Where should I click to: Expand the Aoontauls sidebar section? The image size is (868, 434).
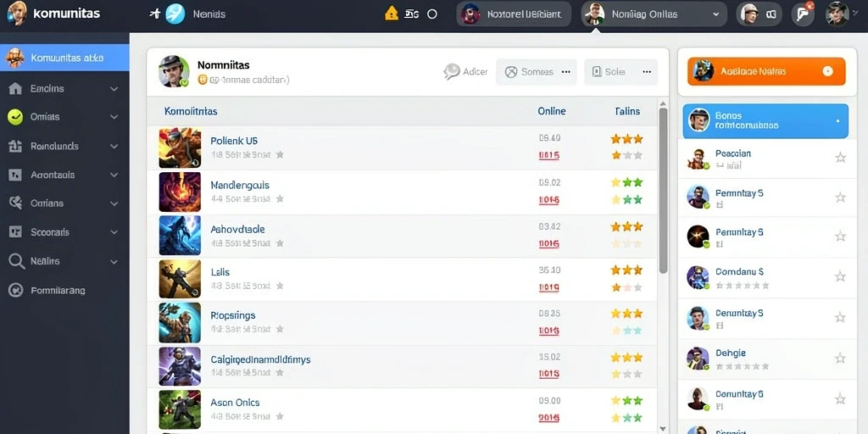(114, 175)
